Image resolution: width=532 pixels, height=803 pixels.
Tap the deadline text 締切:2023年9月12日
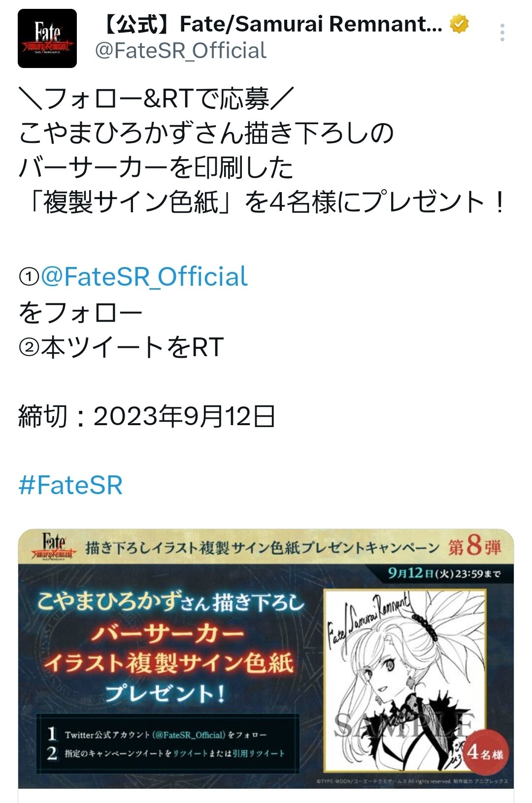(x=147, y=416)
